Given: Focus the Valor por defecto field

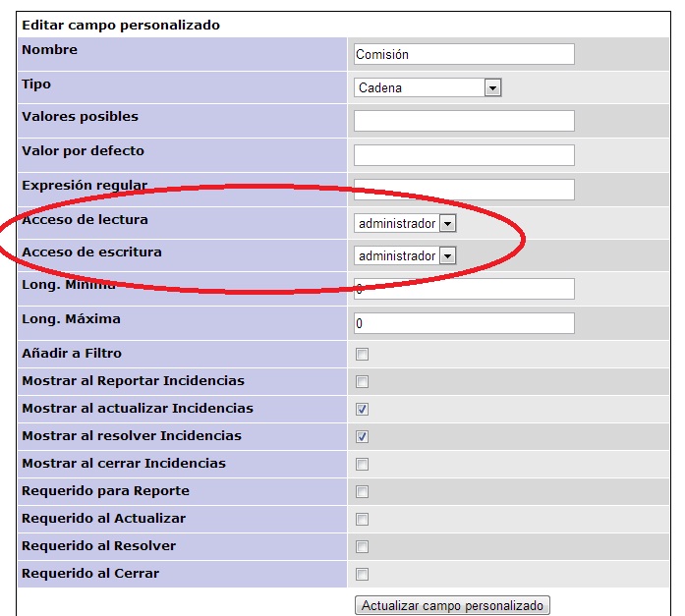Looking at the screenshot, I should (x=463, y=155).
